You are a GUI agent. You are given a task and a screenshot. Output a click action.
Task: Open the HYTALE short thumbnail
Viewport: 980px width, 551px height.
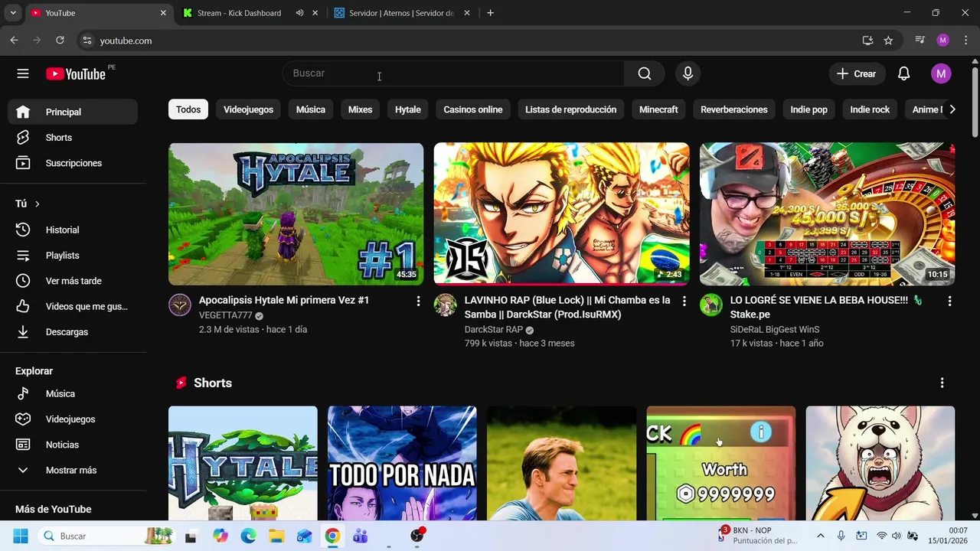pos(243,463)
